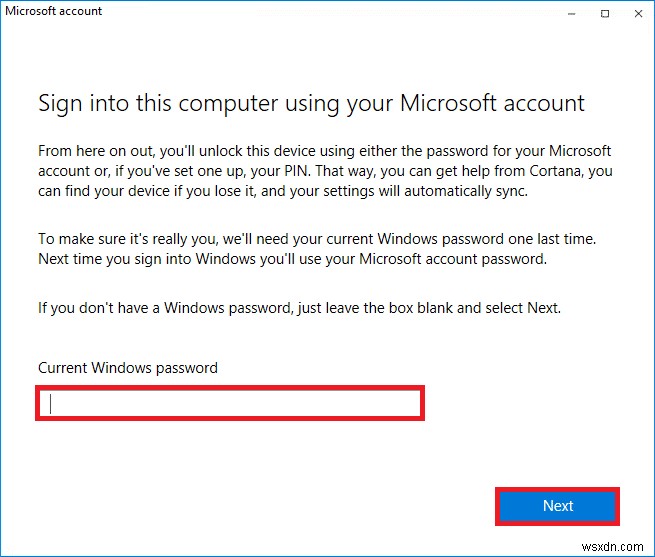Maximize the Microsoft account window
Viewport: 655px width, 557px height.
tap(605, 13)
